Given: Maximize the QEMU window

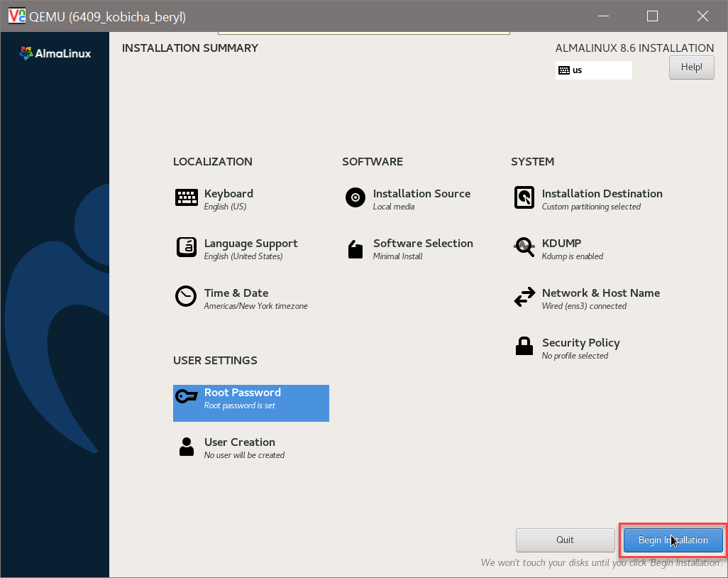Looking at the screenshot, I should click(x=652, y=16).
